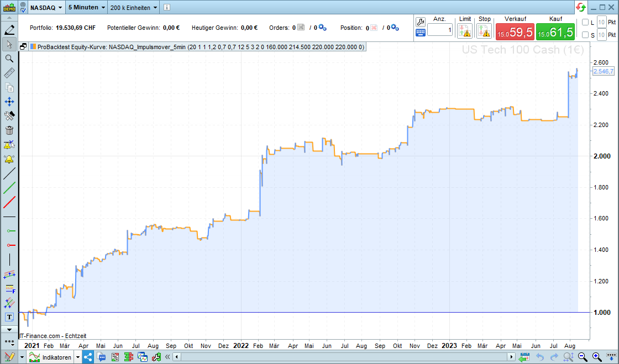Open the linked charts window icon
619x364 pixels.
[143, 357]
